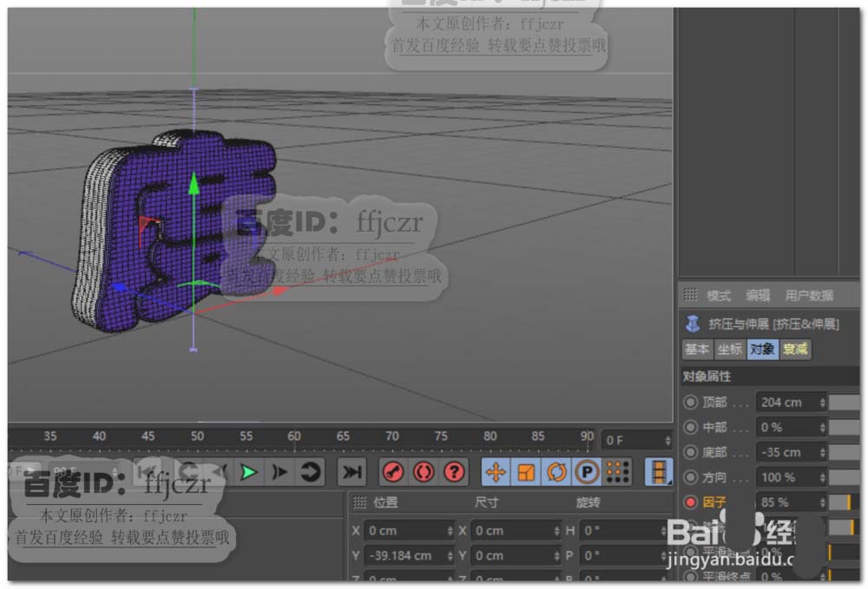Click the spinner arrows of the 100 % field
868x589 pixels.
pos(823,477)
